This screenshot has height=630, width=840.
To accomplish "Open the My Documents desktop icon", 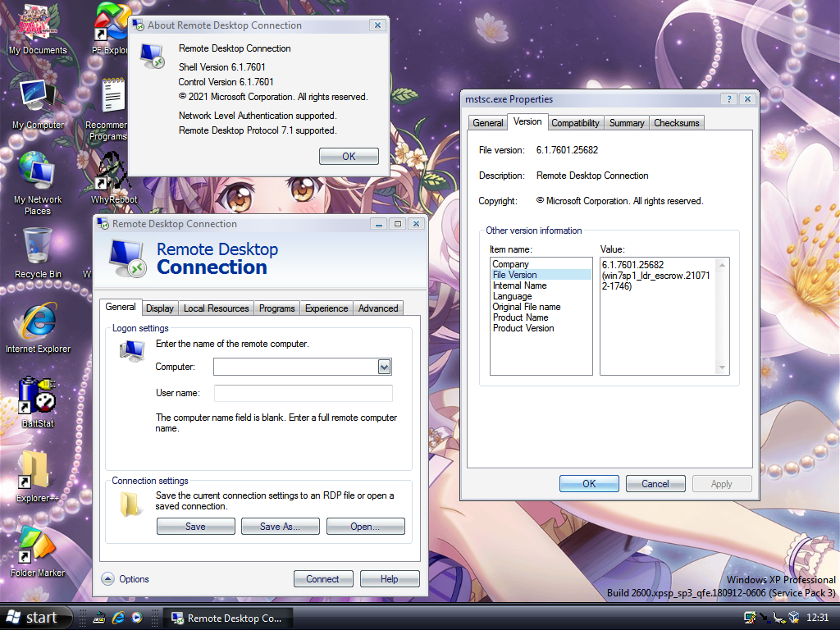I will [x=37, y=30].
